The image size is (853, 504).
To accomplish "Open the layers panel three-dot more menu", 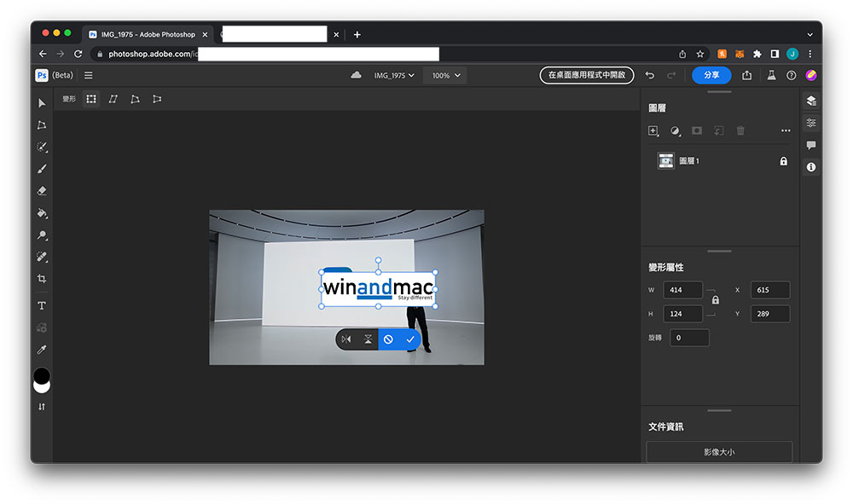I will tap(786, 130).
